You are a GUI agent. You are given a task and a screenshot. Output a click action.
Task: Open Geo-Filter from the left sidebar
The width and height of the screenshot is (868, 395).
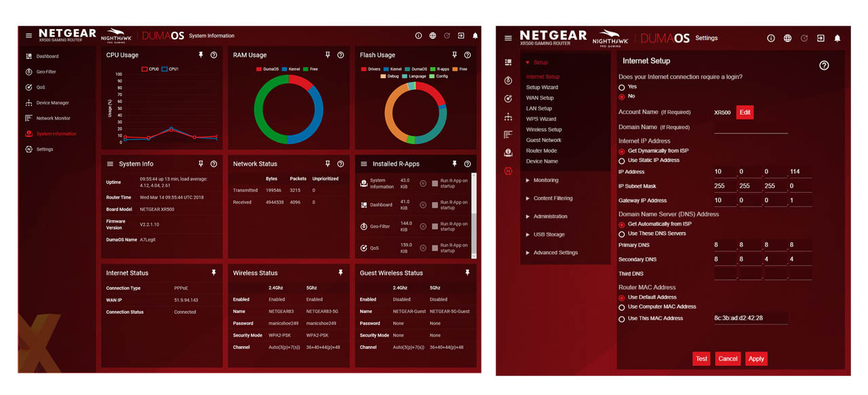[47, 71]
